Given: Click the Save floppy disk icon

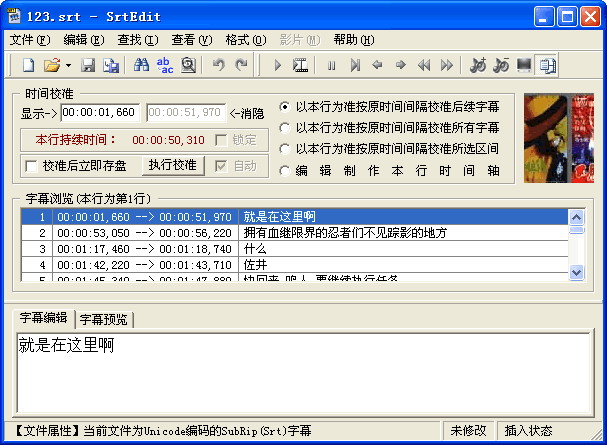Looking at the screenshot, I should pos(88,65).
